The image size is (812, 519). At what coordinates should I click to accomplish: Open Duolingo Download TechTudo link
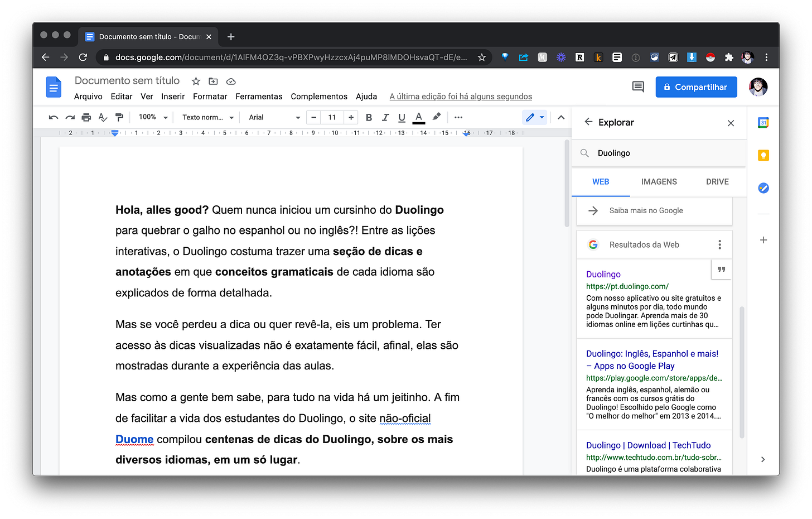(x=649, y=445)
